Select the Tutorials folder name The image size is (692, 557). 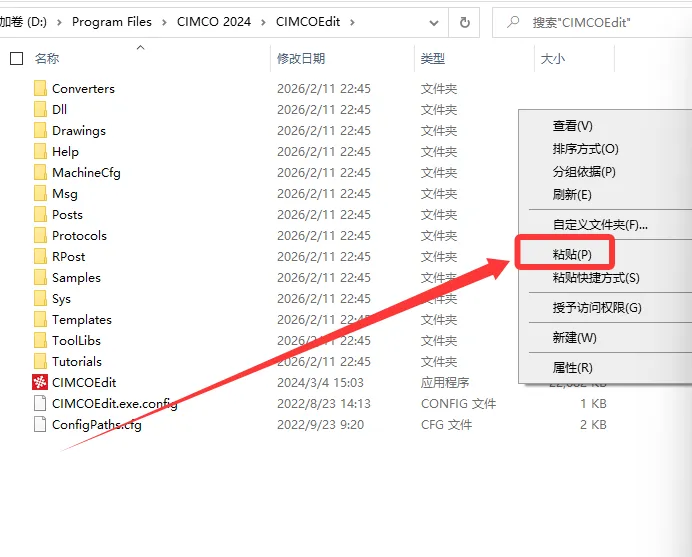click(77, 361)
